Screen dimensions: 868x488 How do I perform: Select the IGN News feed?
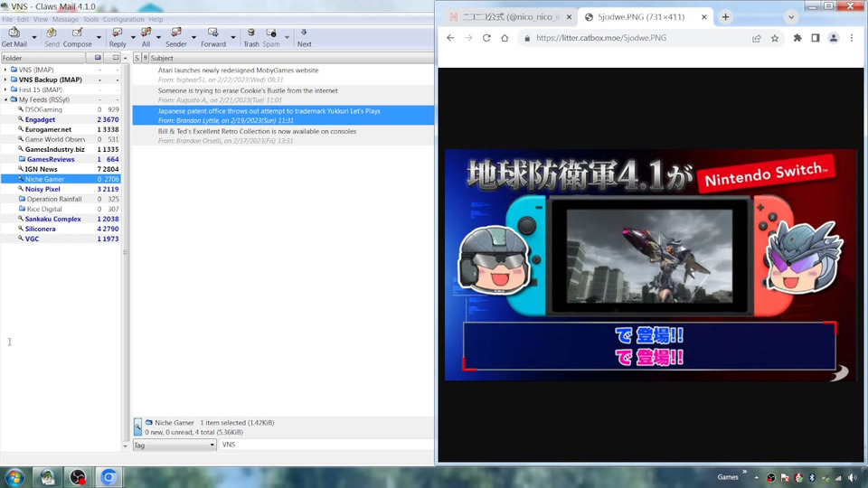click(41, 169)
